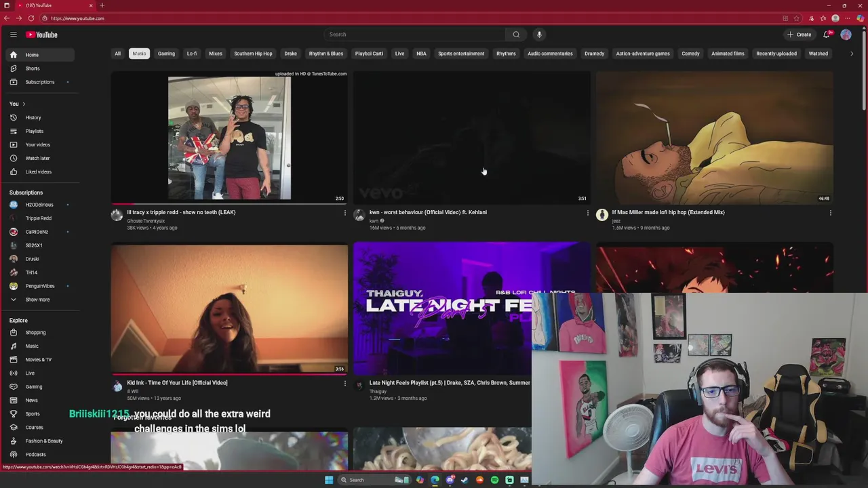Open the Edge Copilot icon in the toolbar
868x488 pixels.
point(861,18)
